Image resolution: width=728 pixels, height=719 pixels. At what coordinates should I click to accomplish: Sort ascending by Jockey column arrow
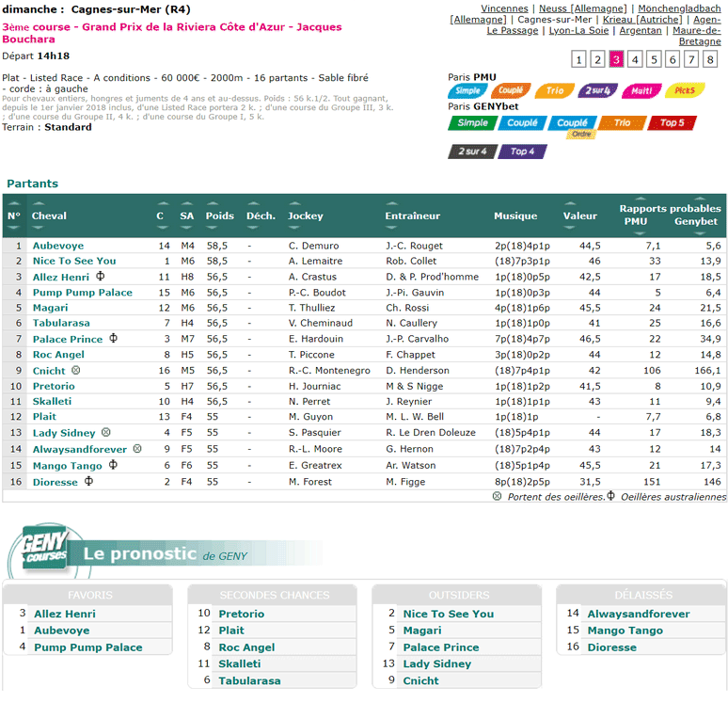294,204
